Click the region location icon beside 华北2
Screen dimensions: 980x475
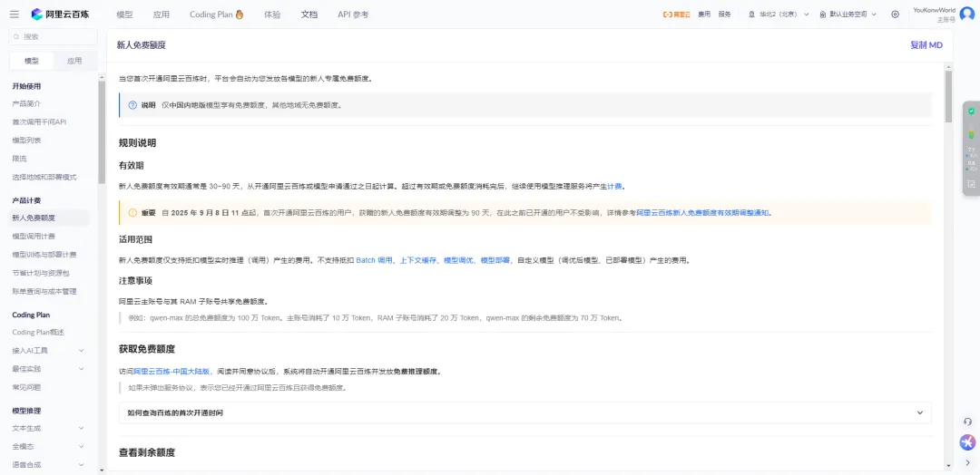pos(751,15)
